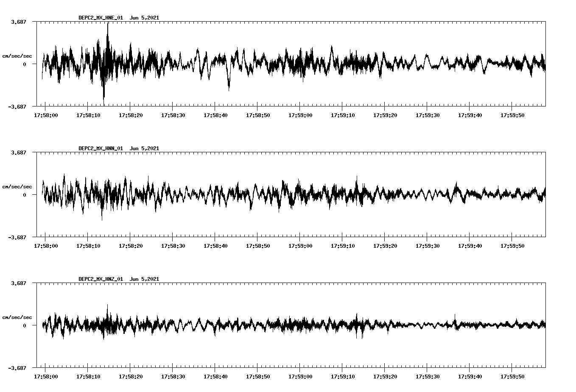Click 17:58:40 time label under HNE plot
The height and width of the screenshot is (392, 576).
pos(215,115)
